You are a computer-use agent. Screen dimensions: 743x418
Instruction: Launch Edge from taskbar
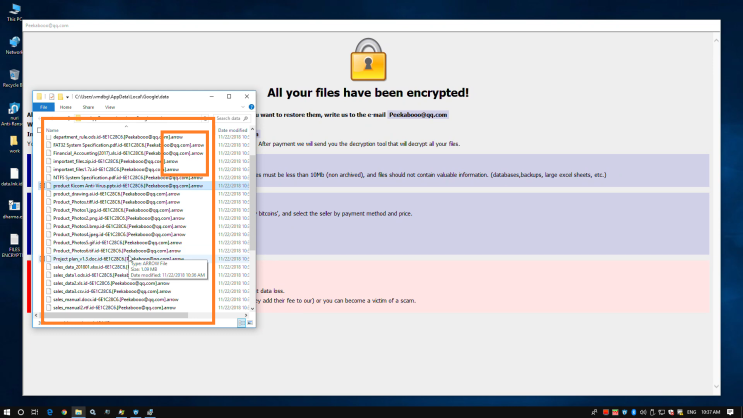coord(50,412)
